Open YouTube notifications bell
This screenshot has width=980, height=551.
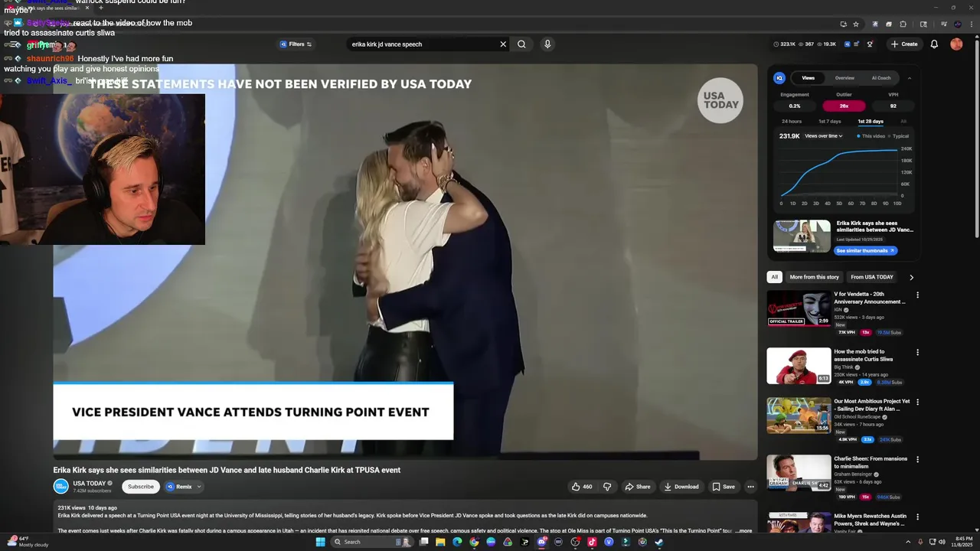(934, 44)
